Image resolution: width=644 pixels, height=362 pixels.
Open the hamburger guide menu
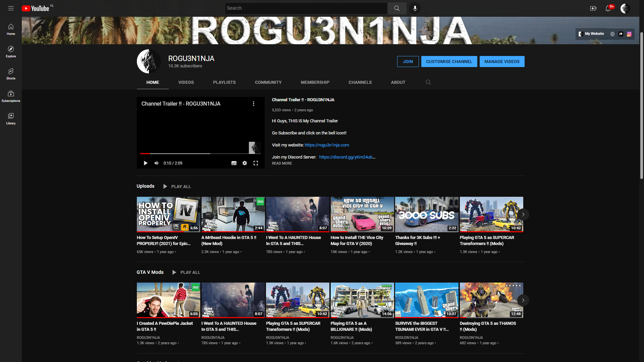coord(11,8)
